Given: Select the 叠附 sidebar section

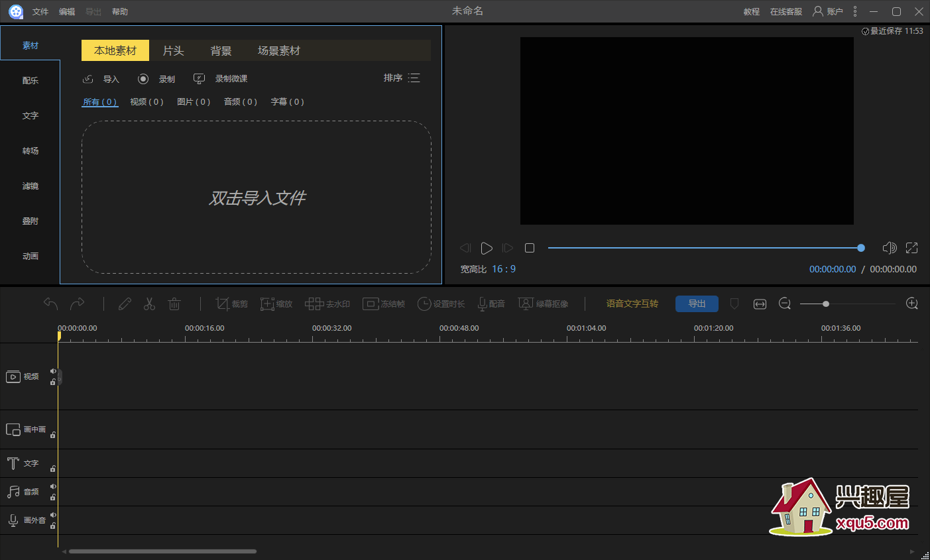Looking at the screenshot, I should pos(30,221).
